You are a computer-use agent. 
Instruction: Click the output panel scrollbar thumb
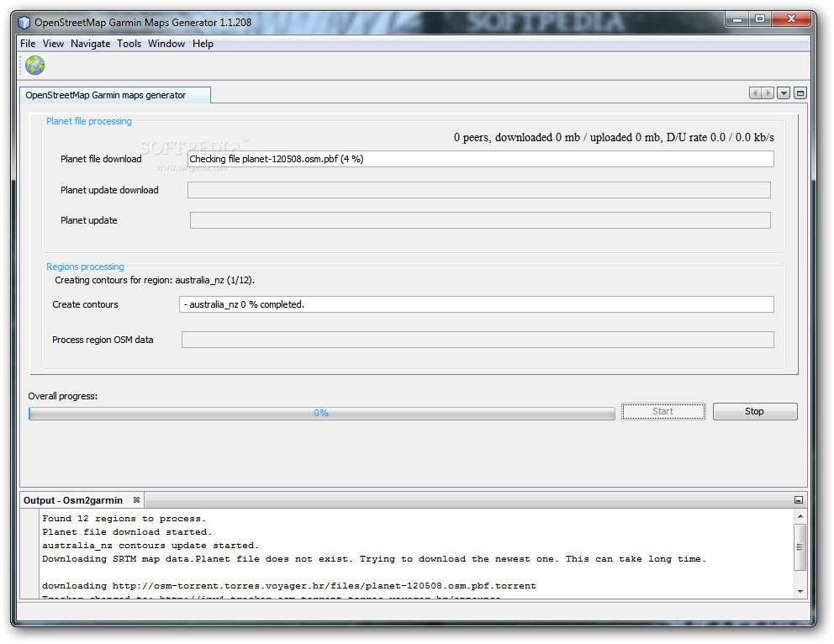(800, 546)
